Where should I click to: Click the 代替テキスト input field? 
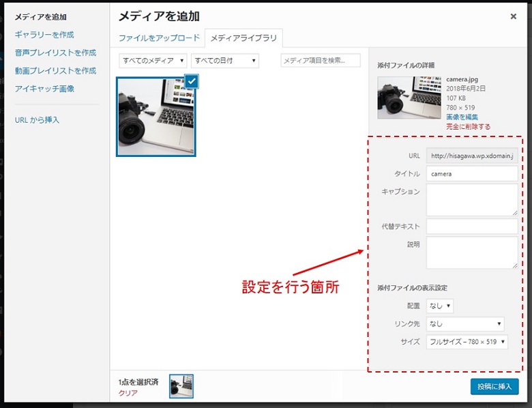(472, 226)
